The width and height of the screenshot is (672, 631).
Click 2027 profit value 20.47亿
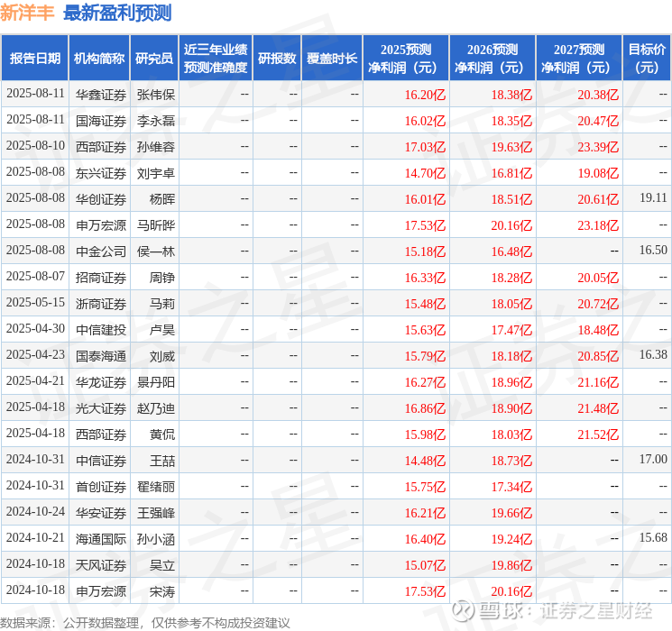(598, 121)
